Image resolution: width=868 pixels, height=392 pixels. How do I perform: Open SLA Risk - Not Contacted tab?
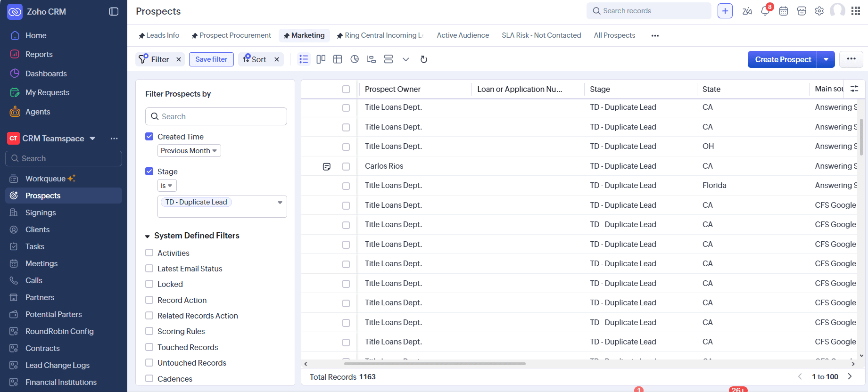tap(541, 35)
